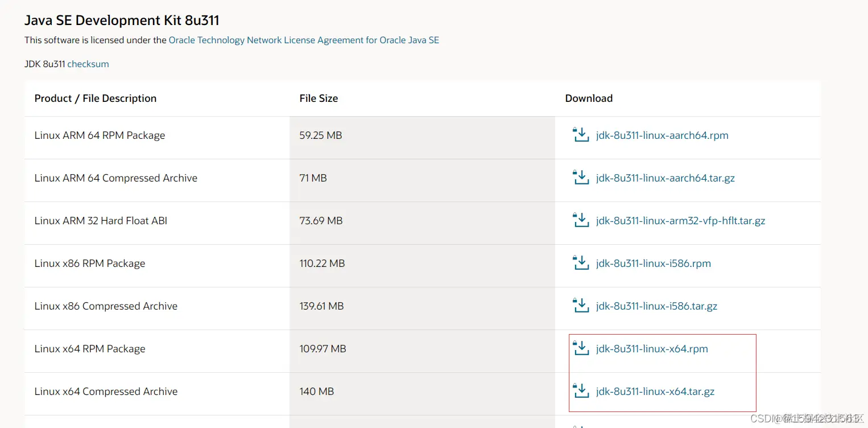Download jdk-8u311-linux-i586.tar.gz file link
868x428 pixels.
656,306
